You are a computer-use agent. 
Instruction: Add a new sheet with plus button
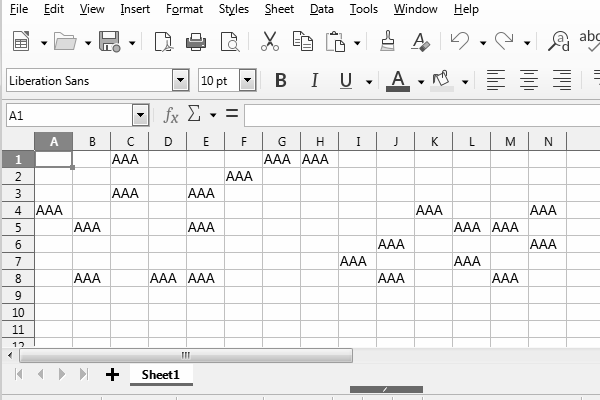(112, 375)
